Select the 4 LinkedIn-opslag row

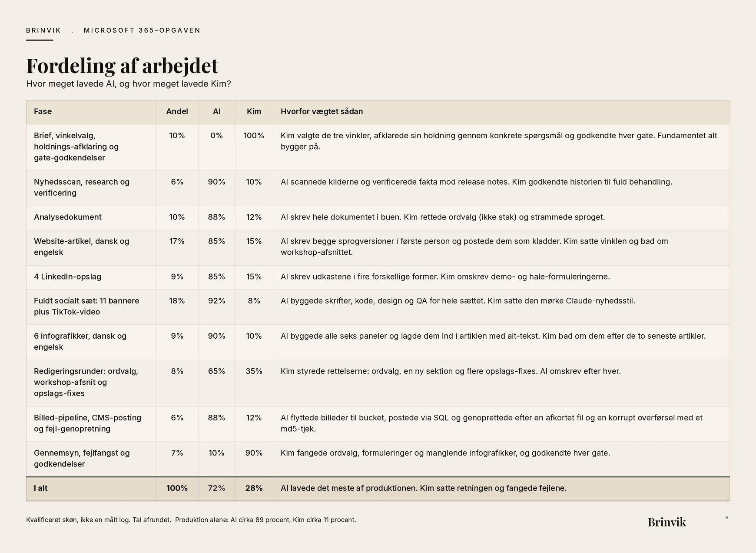pos(378,277)
